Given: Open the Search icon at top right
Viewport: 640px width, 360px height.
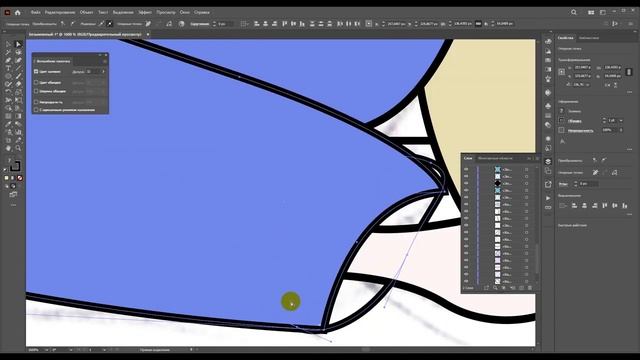Looking at the screenshot, I should (574, 12).
